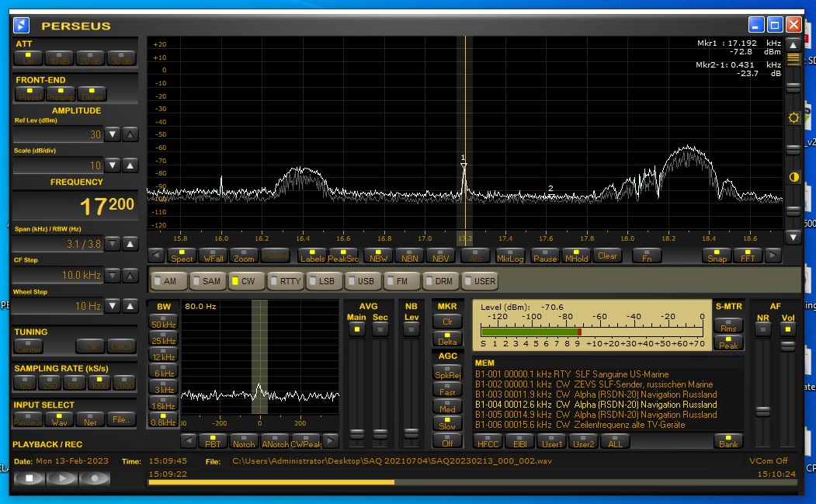The image size is (816, 504).
Task: Increase Scale dB/div value
Action: tap(130, 165)
